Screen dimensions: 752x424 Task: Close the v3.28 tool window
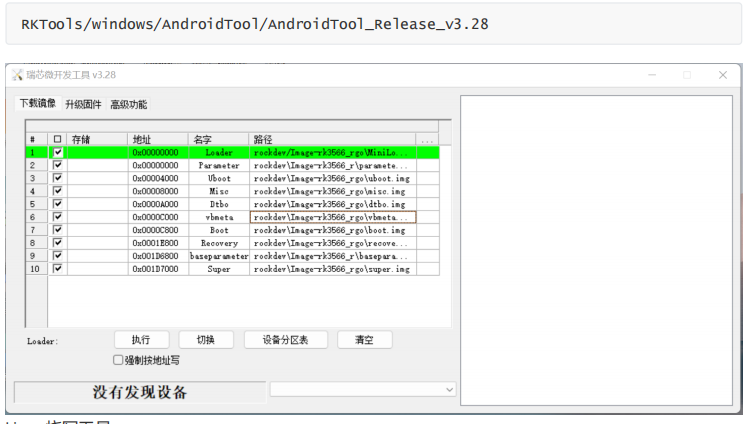(722, 75)
